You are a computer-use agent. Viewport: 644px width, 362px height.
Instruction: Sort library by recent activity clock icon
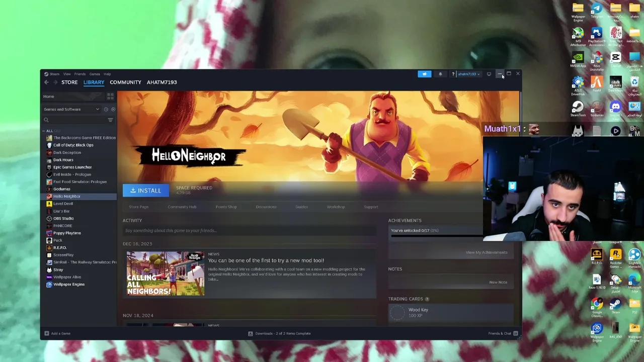106,109
